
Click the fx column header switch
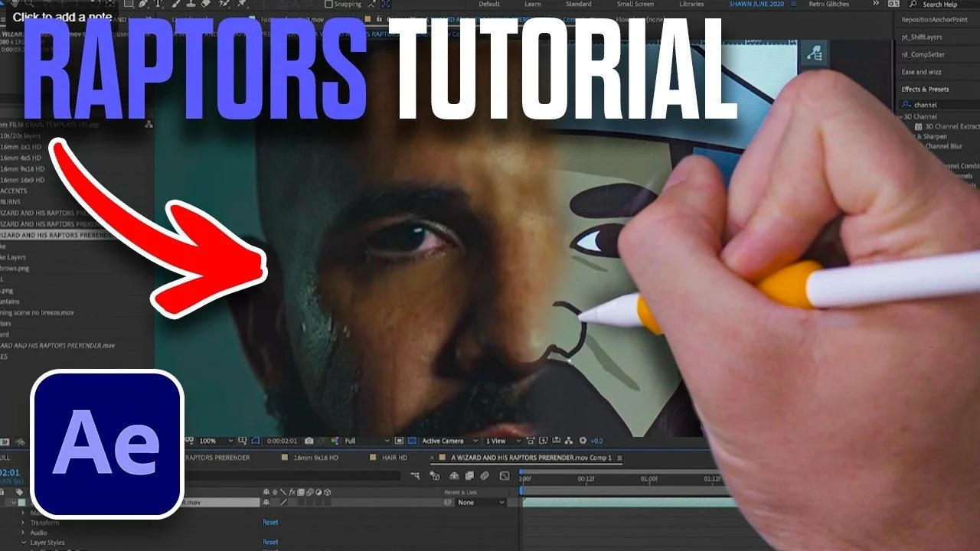click(292, 492)
